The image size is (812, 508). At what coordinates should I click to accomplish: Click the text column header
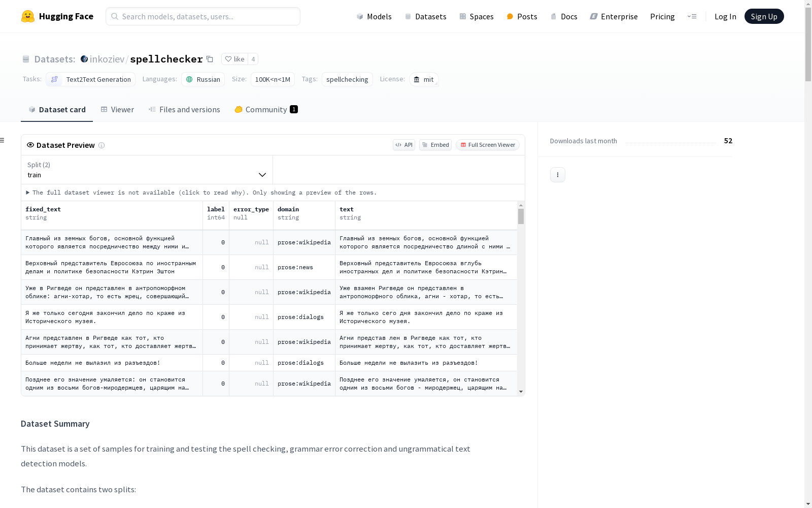point(426,215)
